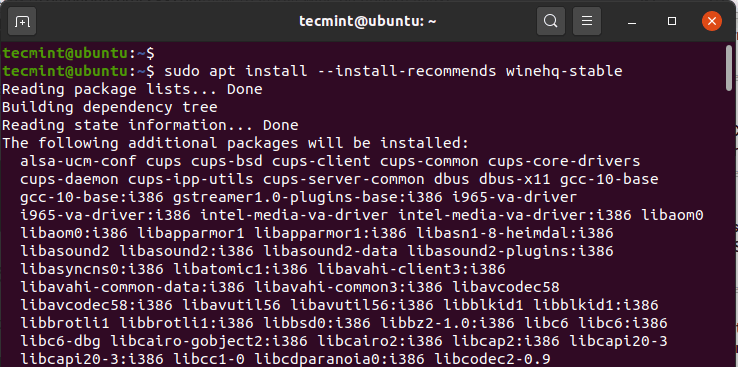738x367 pixels.
Task: Click the Reading package lists line
Action: [x=132, y=89]
